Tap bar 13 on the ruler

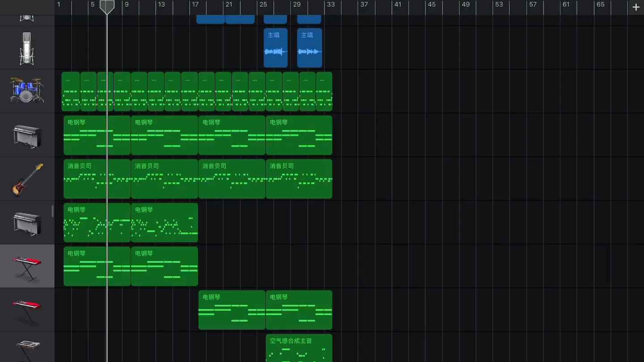(161, 4)
